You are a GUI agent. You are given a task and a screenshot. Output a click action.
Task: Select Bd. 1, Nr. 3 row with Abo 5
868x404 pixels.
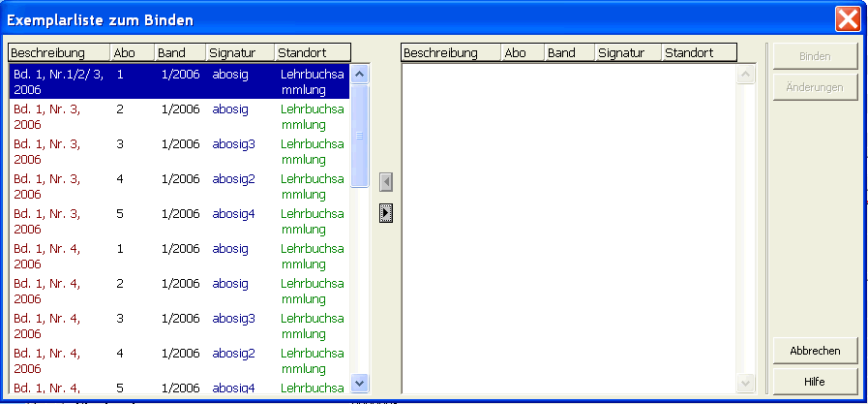coord(179,222)
